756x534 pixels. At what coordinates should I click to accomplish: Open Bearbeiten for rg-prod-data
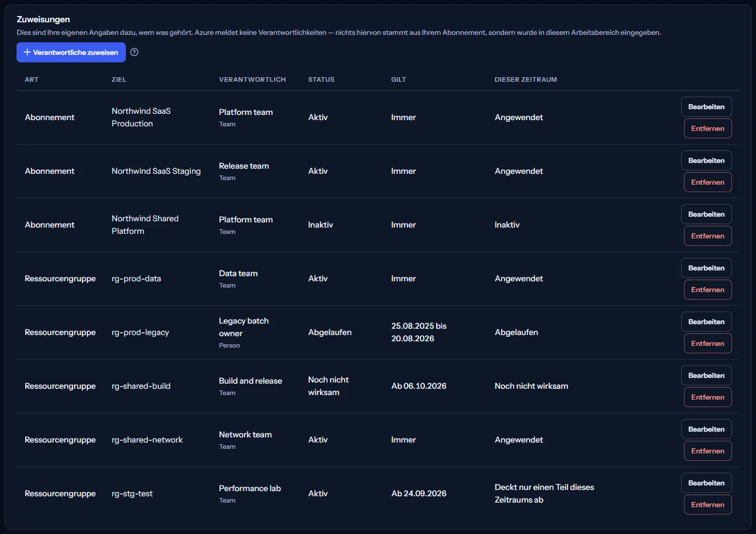tap(706, 268)
